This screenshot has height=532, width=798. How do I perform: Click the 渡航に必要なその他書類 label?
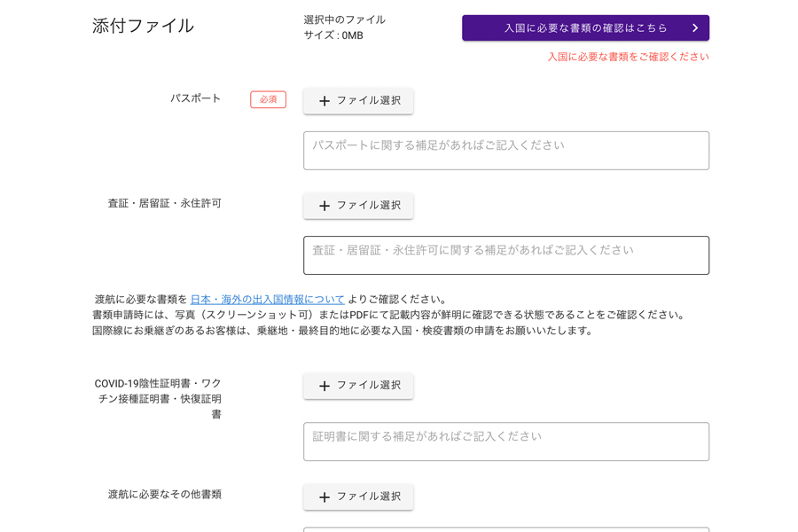click(164, 495)
